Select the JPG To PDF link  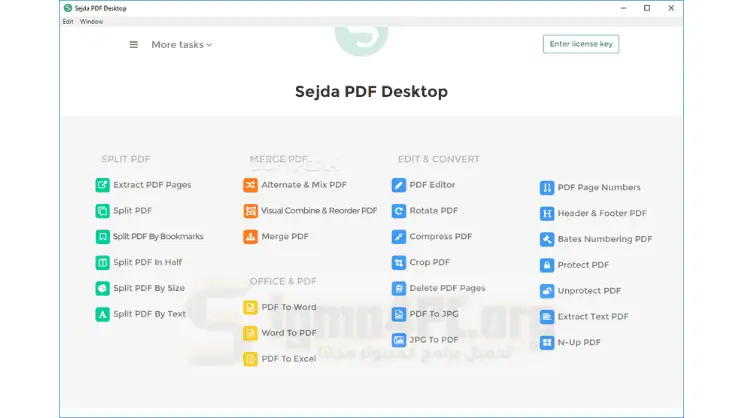[434, 340]
